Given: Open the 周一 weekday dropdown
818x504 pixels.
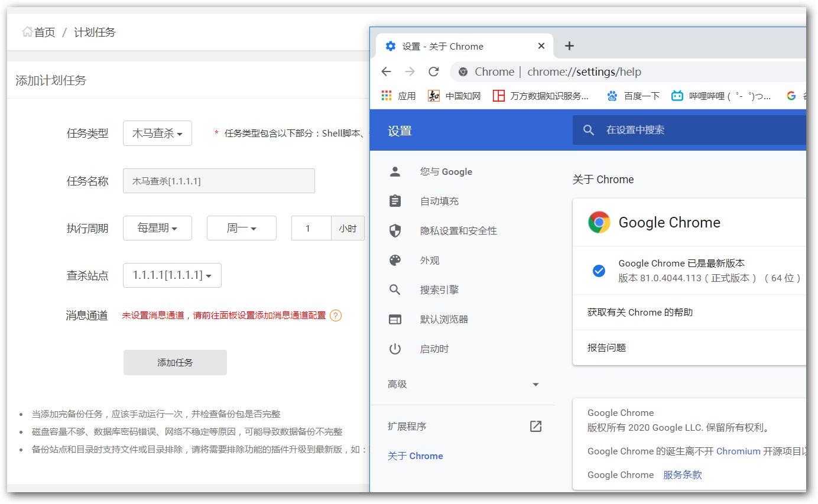Looking at the screenshot, I should [241, 228].
